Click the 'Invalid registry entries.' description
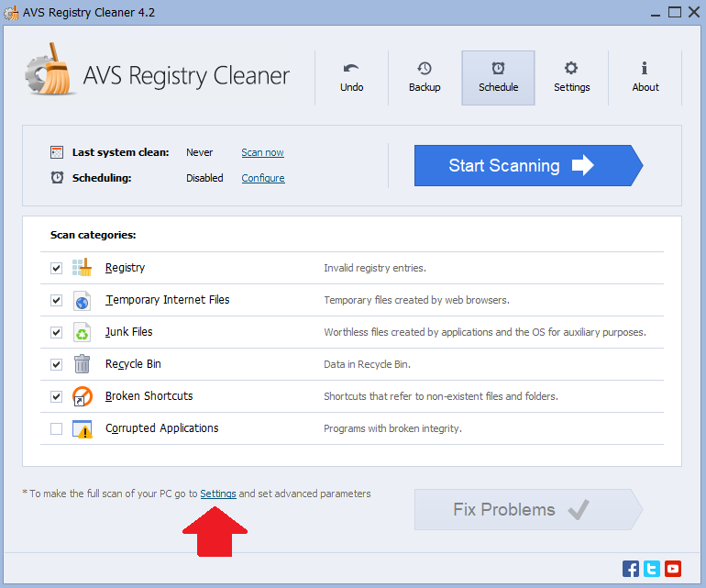Viewport: 706px width, 588px height. (x=375, y=268)
